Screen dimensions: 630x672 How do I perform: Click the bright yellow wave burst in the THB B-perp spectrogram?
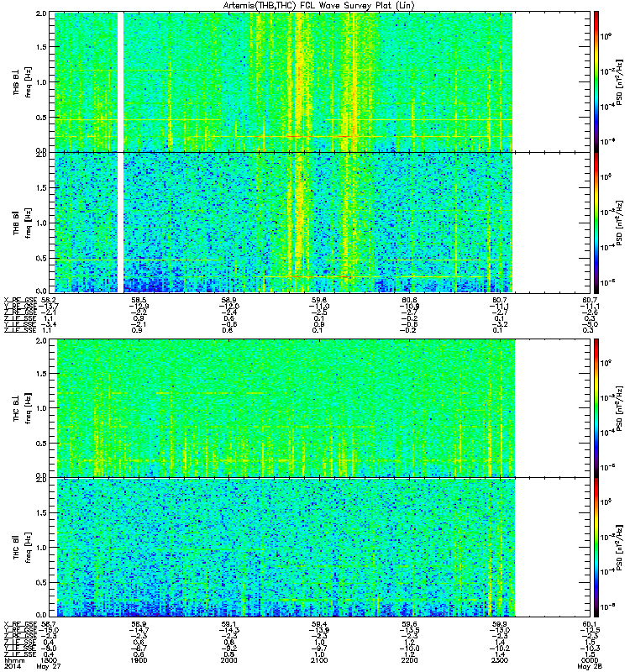coord(300,81)
